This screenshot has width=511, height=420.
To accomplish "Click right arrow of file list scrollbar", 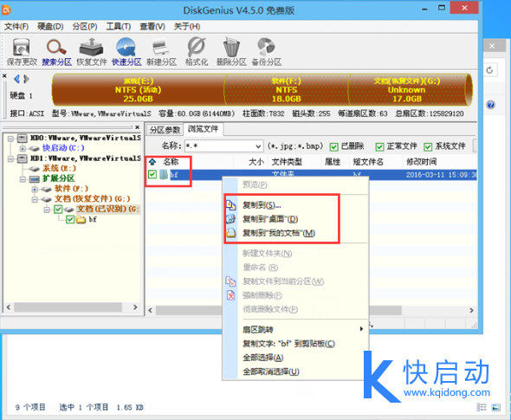I will coord(471,311).
